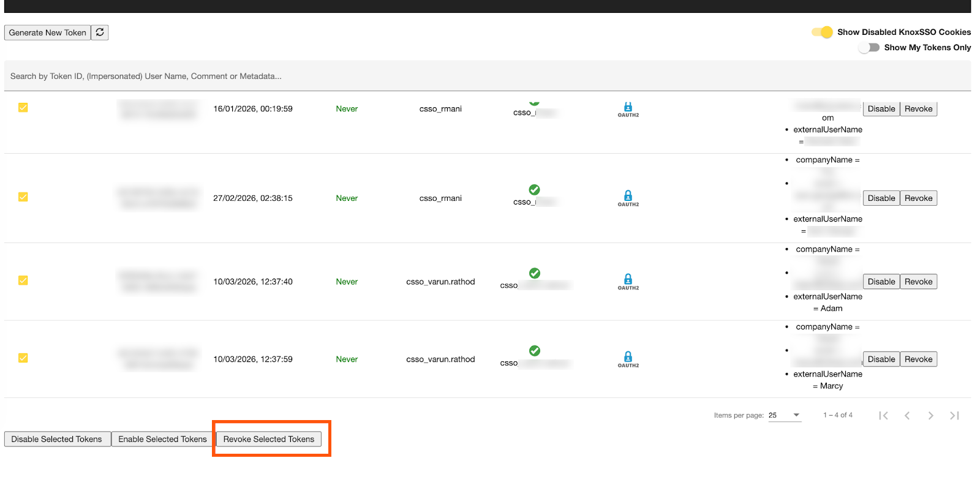Toggle Show Disabled KnoxSSO Cookies switch
The image size is (980, 477).
point(822,32)
